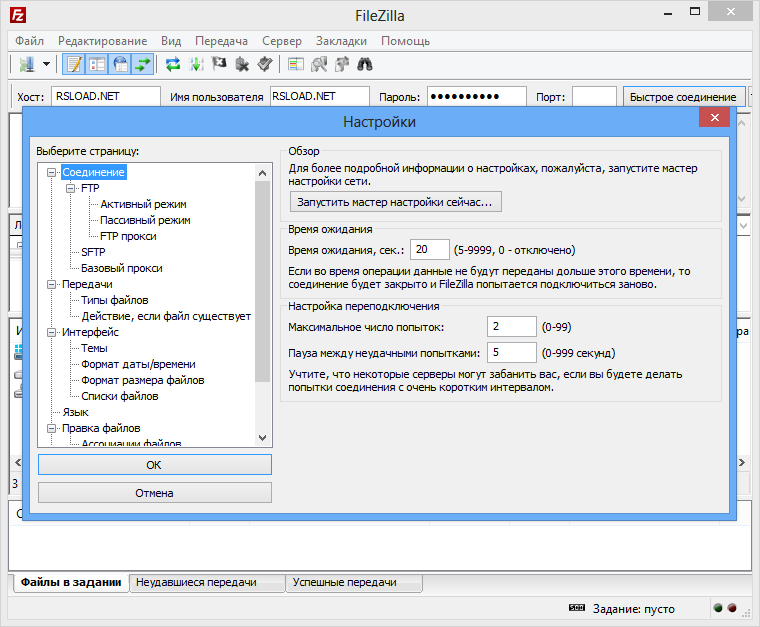Select Формат размера файлов page
The height and width of the screenshot is (627, 760).
(142, 380)
